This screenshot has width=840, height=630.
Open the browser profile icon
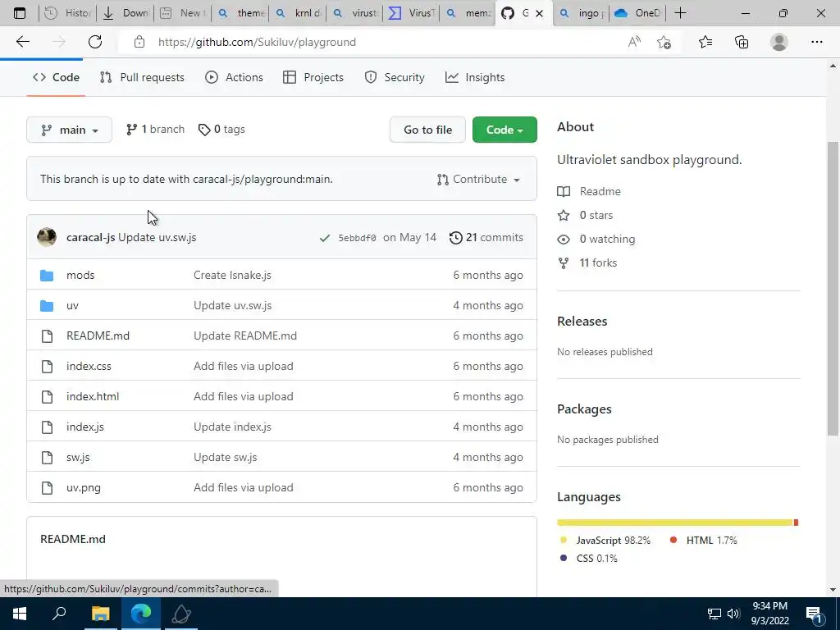[779, 42]
